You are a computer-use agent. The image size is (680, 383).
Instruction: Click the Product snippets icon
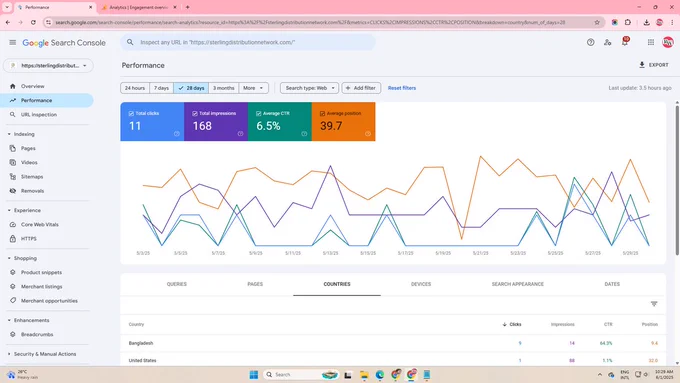coord(13,272)
